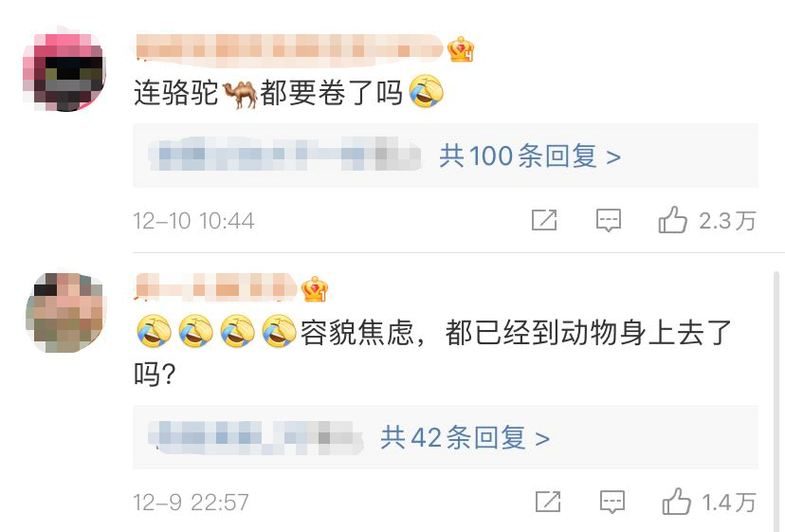Reply to the 12-10 10:44 comment

[x=609, y=220]
